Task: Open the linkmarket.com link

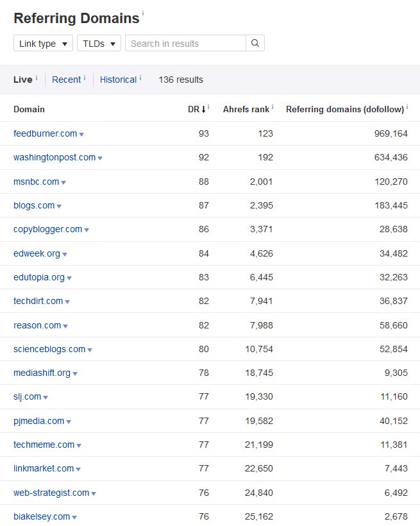Action: [44, 469]
